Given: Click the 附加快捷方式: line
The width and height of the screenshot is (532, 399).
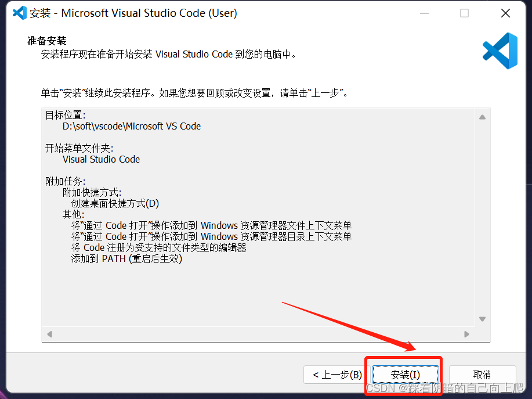Looking at the screenshot, I should [x=92, y=193].
